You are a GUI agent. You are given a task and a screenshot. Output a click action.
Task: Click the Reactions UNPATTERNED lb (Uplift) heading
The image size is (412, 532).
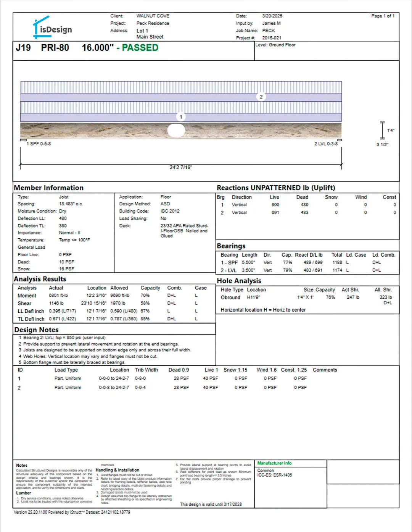tap(276, 188)
